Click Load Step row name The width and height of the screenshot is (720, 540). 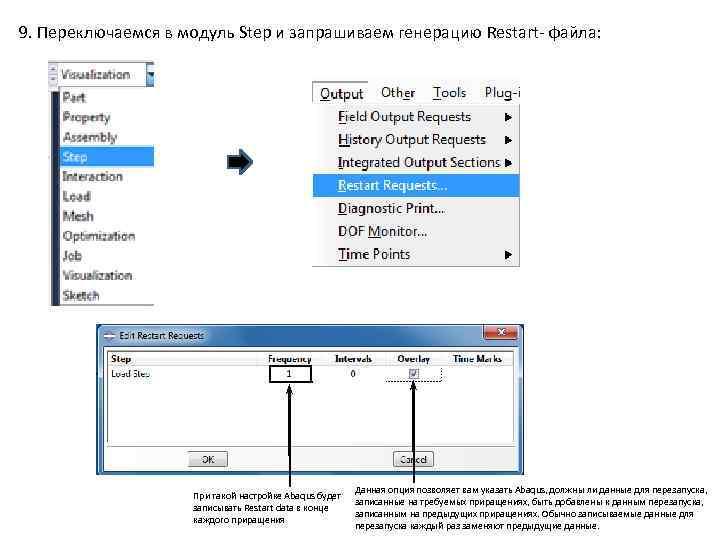130,374
